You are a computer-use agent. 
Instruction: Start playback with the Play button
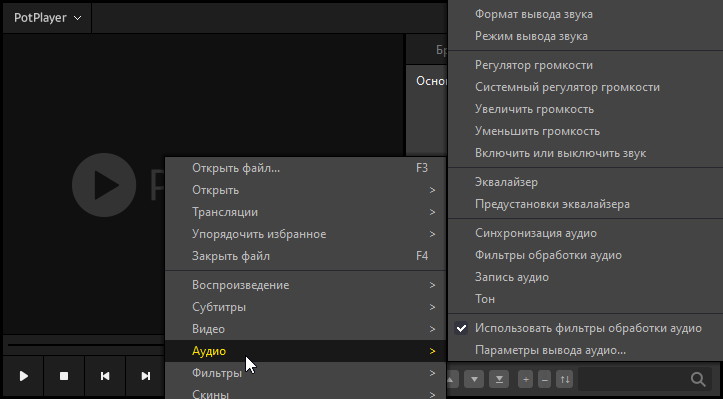(x=24, y=376)
